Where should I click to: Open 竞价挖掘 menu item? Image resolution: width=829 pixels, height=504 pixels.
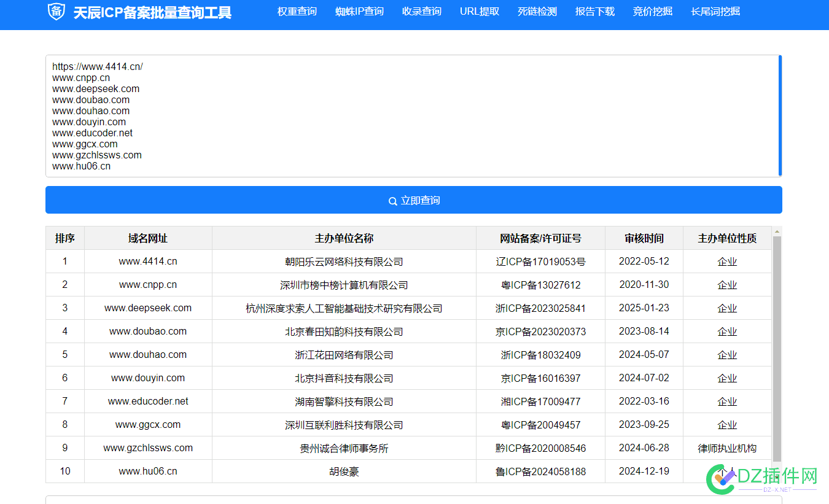tap(653, 12)
